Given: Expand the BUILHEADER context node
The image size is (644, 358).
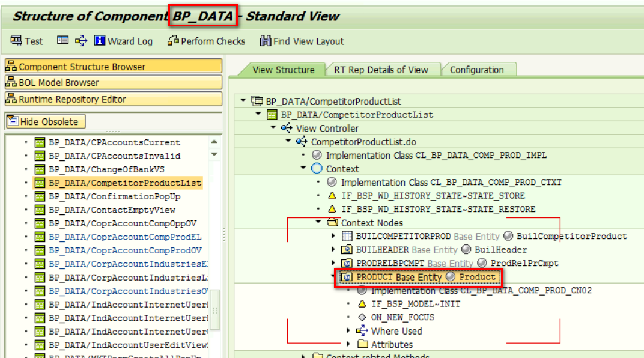Looking at the screenshot, I should click(334, 250).
